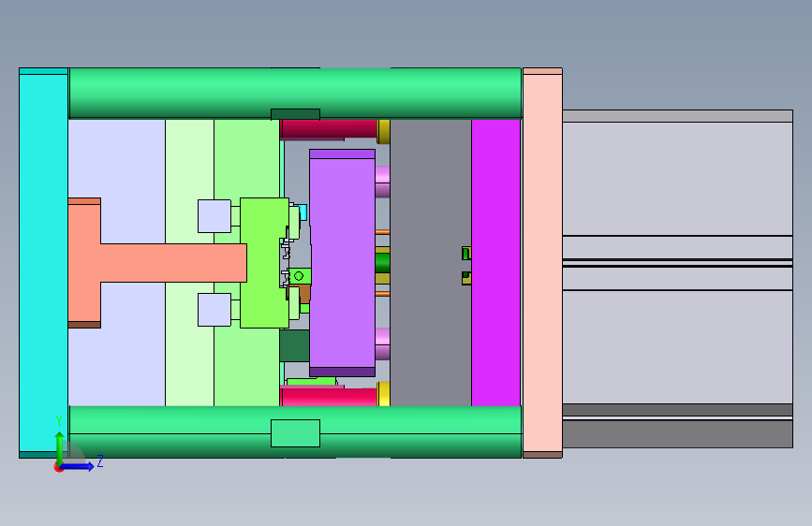This screenshot has width=812, height=526.
Task: Select the pale pink plate right of tie bars
Action: [542, 263]
